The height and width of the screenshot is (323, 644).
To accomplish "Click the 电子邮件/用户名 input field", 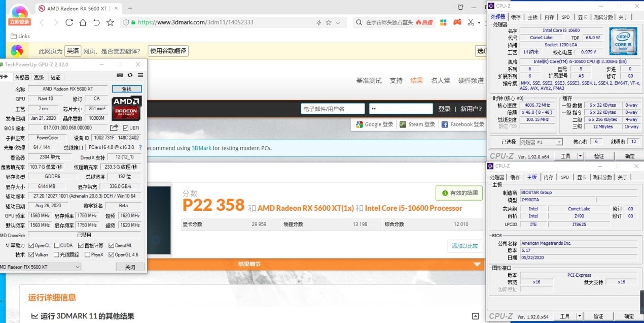I will [x=333, y=109].
